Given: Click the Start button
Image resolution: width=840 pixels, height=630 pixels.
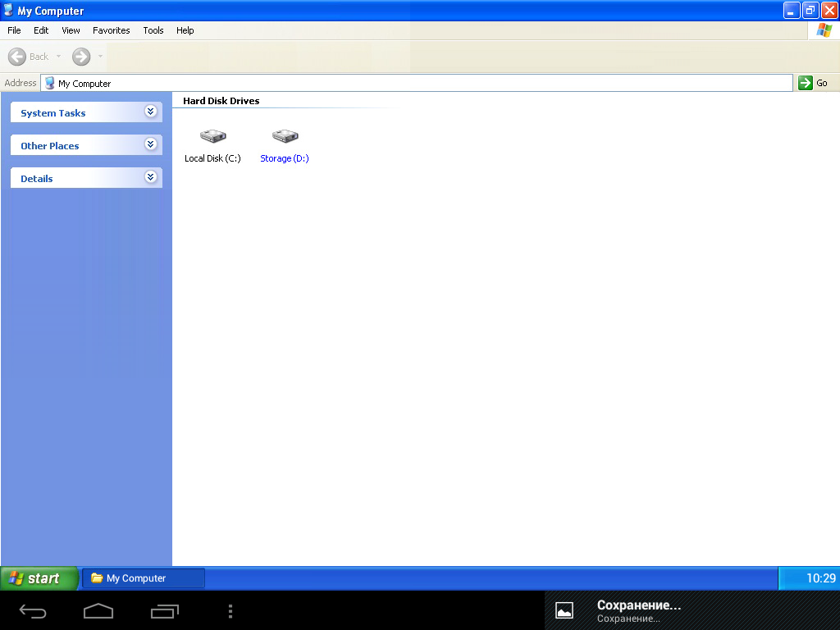Looking at the screenshot, I should point(39,578).
